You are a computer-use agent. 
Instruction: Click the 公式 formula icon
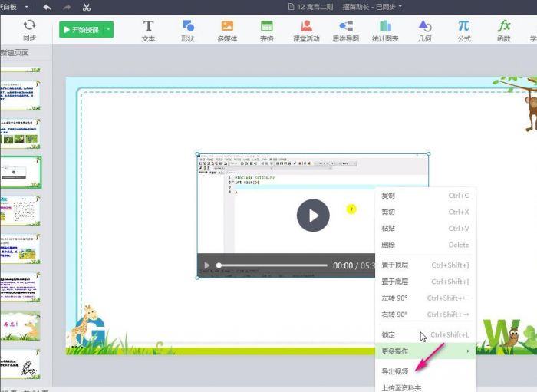click(x=463, y=30)
